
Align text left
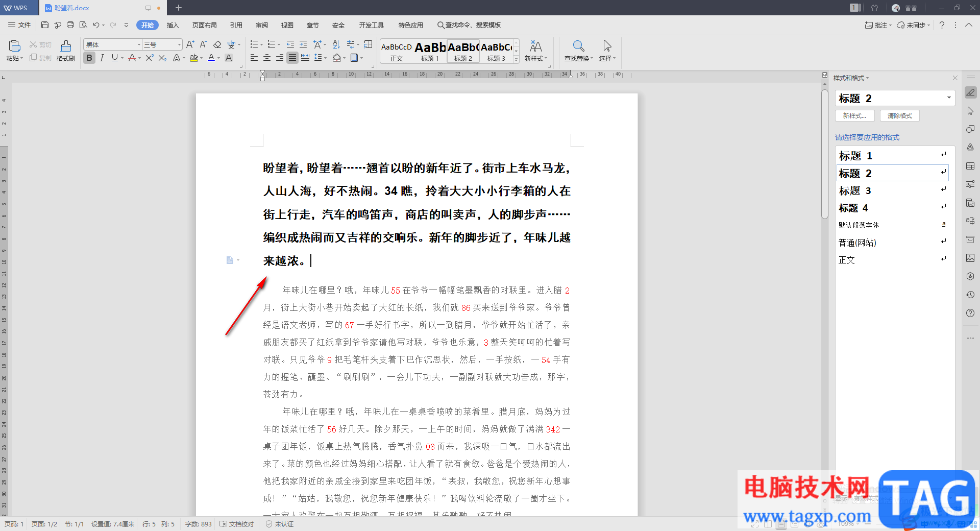click(254, 58)
